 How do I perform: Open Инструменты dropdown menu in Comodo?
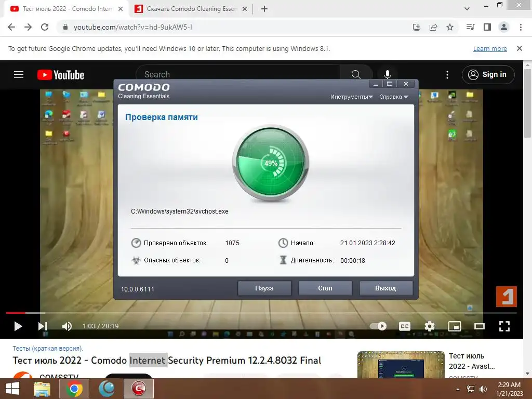[352, 97]
